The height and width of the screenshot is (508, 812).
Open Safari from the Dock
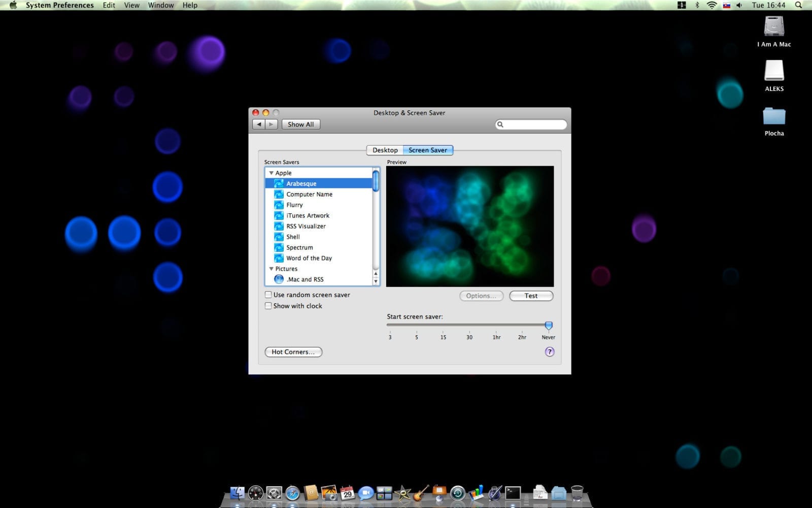(293, 493)
